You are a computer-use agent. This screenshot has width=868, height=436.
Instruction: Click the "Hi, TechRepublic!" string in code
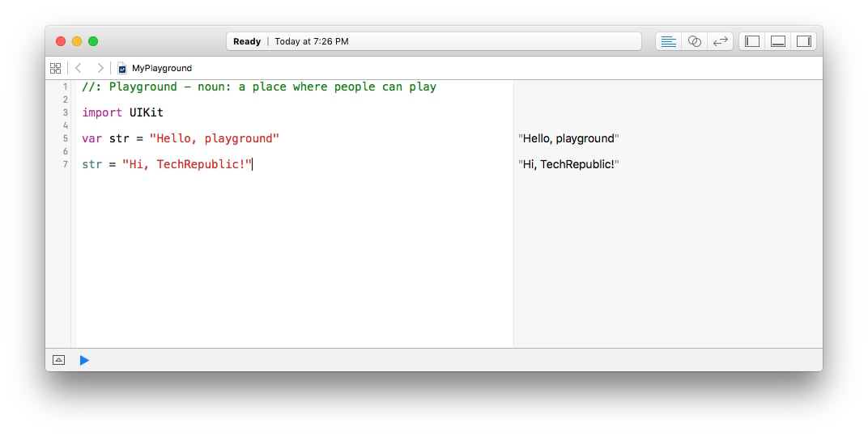pos(187,164)
